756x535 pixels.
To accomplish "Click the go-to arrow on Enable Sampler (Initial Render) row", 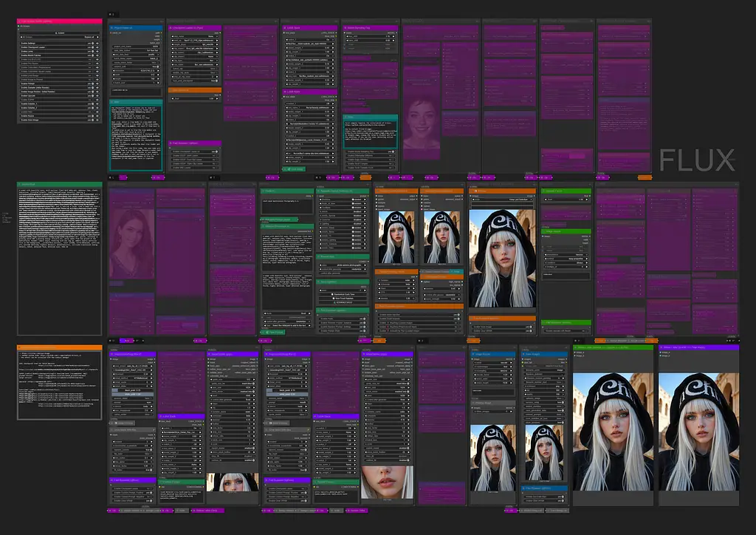I will pos(97,87).
